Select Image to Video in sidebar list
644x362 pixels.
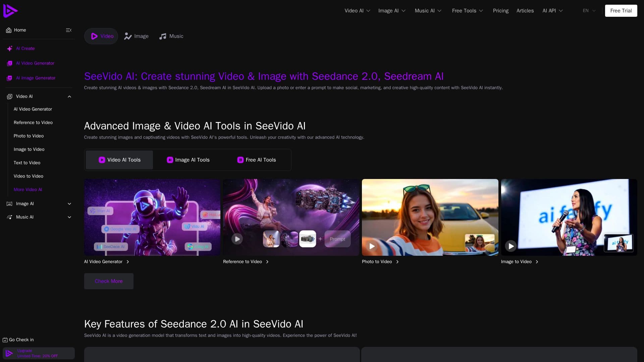click(x=29, y=149)
